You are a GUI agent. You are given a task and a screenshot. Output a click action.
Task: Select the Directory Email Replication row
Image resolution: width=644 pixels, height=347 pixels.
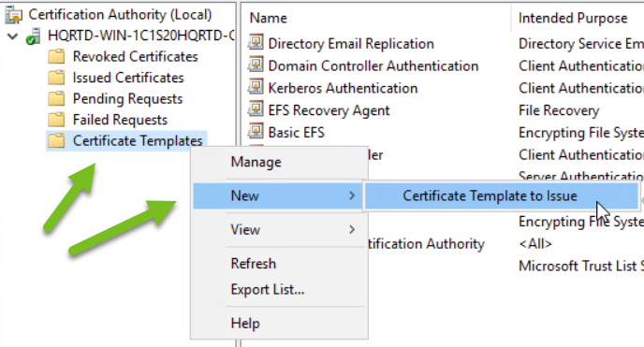(351, 43)
